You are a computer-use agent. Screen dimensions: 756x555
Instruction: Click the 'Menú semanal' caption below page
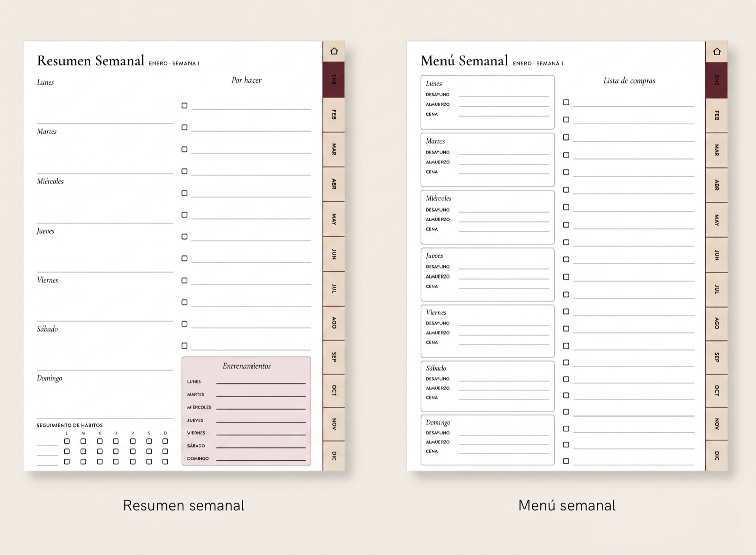click(x=567, y=505)
